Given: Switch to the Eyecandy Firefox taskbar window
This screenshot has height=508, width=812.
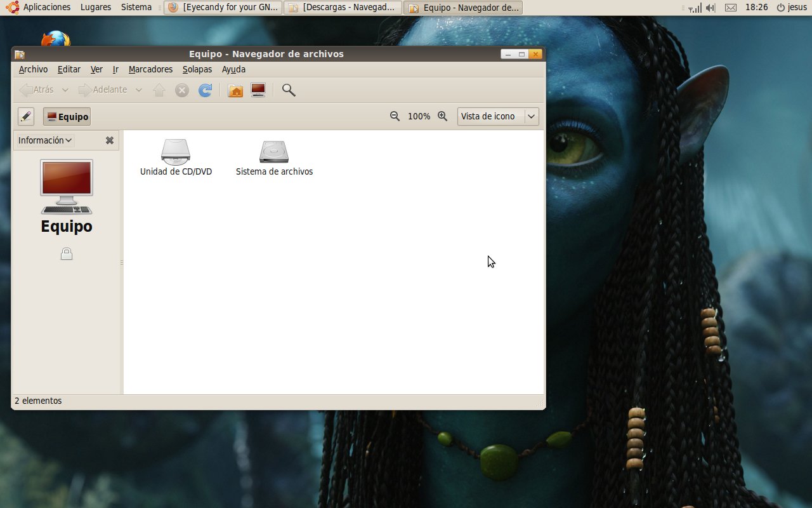Looking at the screenshot, I should point(223,8).
